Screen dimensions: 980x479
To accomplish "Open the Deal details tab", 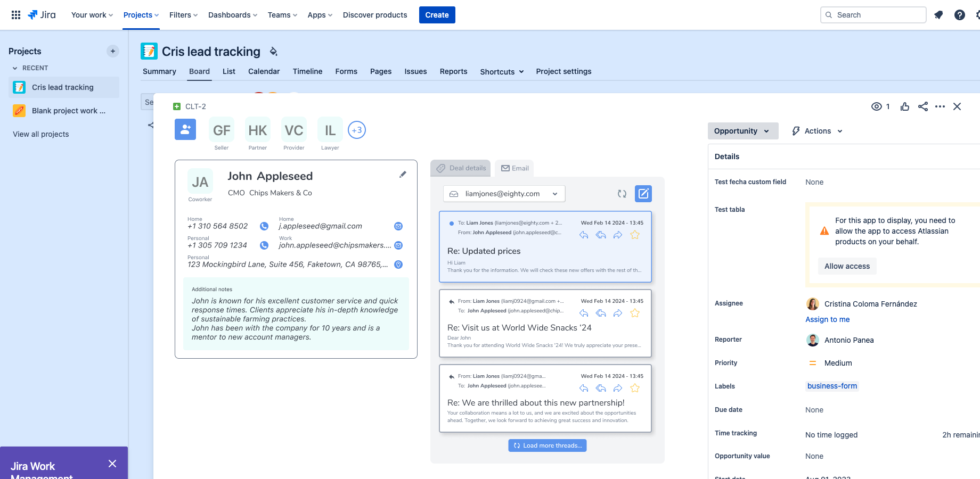I will pyautogui.click(x=461, y=168).
